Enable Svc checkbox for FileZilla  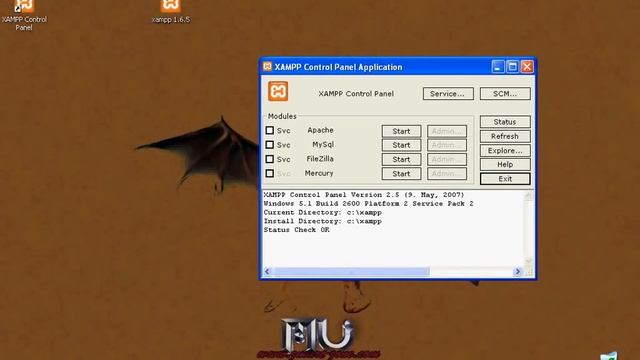(269, 159)
